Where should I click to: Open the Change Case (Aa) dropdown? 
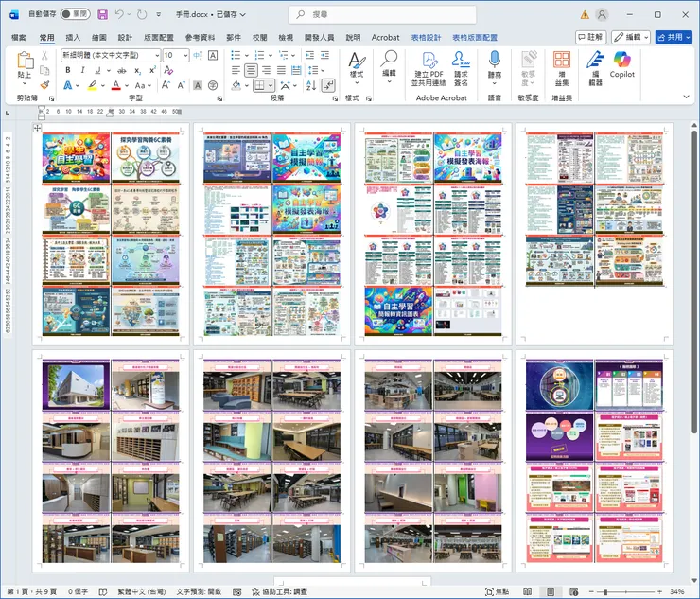(x=143, y=85)
